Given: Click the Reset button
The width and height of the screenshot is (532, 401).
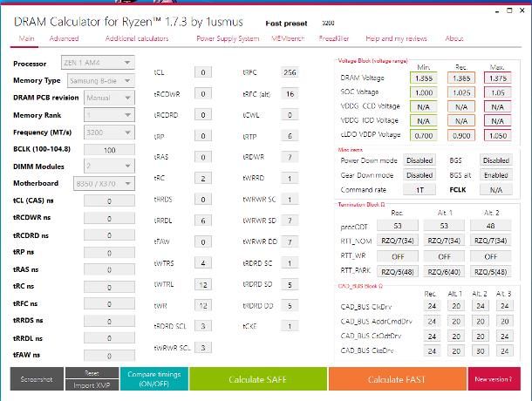Looking at the screenshot, I should [x=90, y=373].
